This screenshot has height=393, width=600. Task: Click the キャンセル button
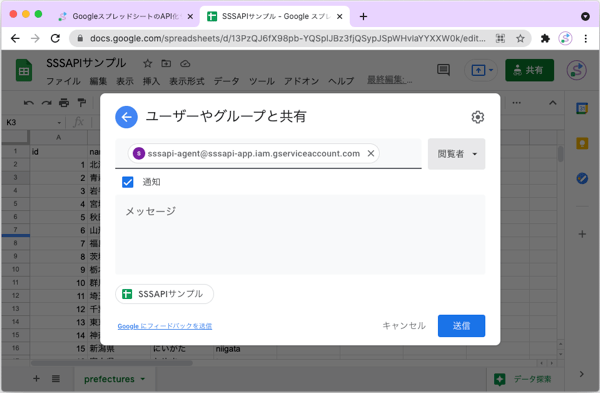click(x=404, y=326)
